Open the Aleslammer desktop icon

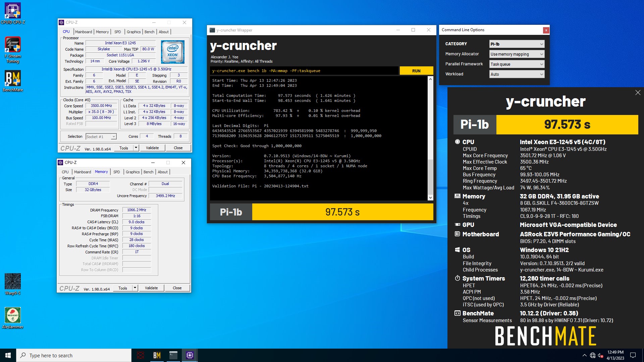(x=13, y=318)
